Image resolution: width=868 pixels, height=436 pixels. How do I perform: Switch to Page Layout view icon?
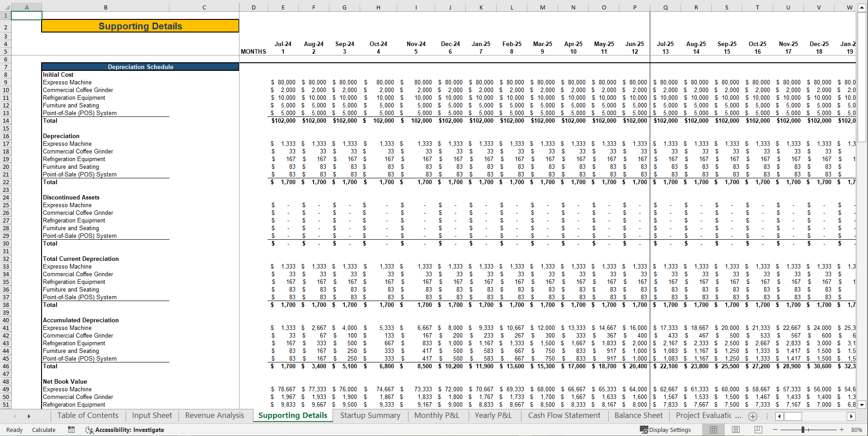[x=735, y=429]
